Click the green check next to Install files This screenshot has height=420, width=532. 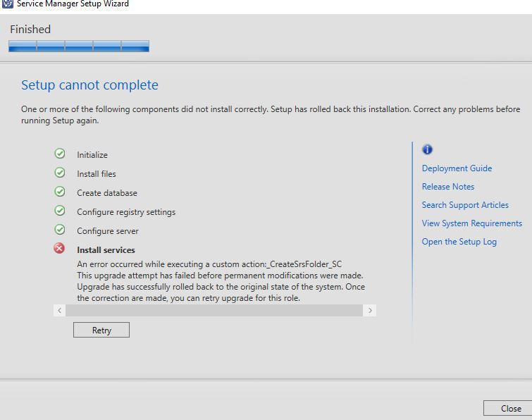tap(60, 173)
